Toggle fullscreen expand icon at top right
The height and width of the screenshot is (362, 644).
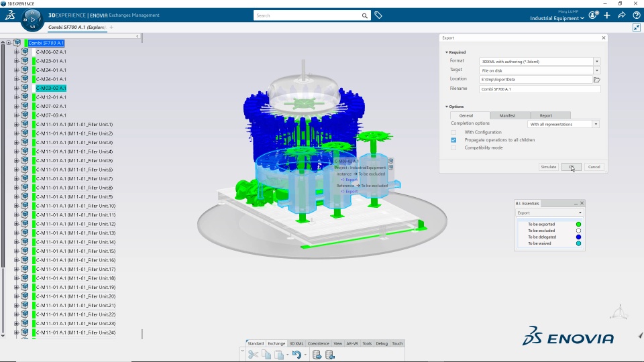[637, 27]
